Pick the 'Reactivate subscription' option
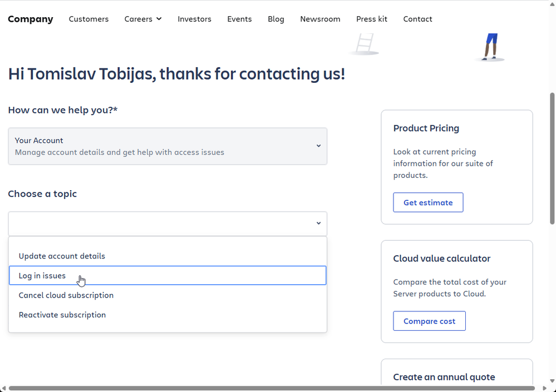 (x=62, y=315)
